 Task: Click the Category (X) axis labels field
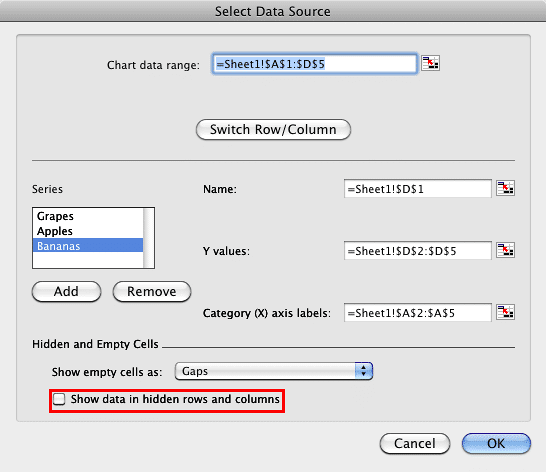tap(418, 313)
